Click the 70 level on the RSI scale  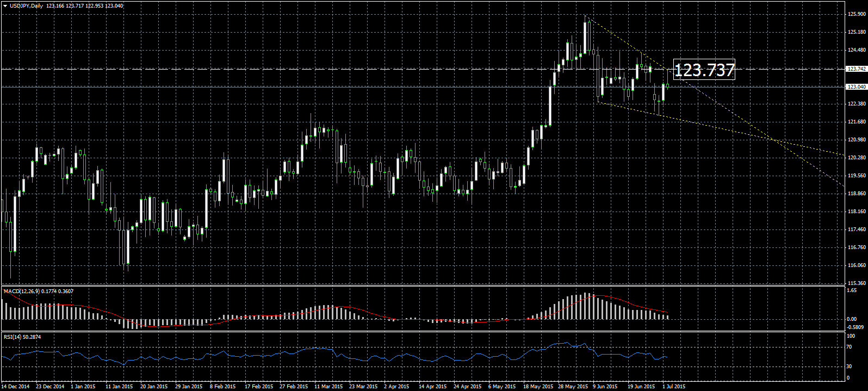point(848,346)
